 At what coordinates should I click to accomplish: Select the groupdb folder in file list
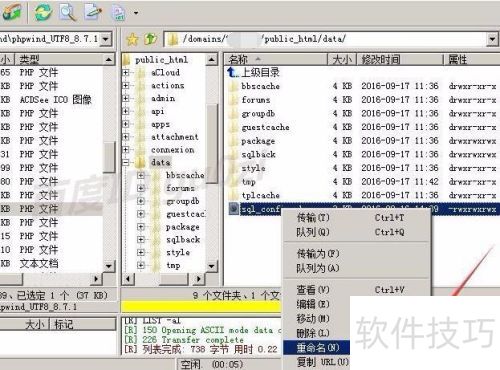tap(258, 114)
